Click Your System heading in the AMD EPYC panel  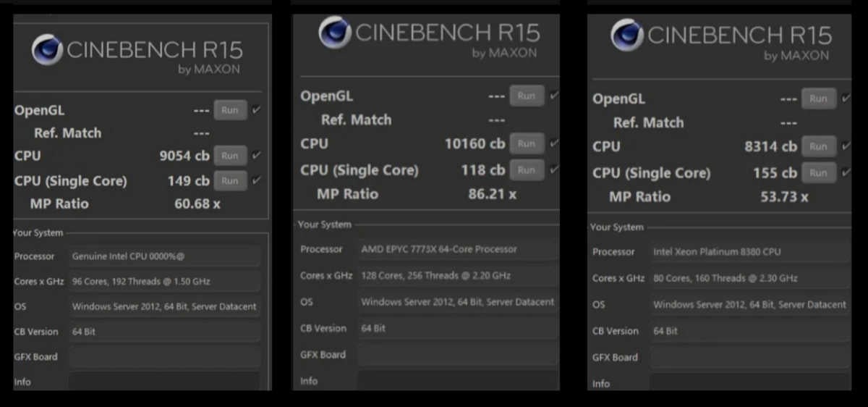pos(325,225)
